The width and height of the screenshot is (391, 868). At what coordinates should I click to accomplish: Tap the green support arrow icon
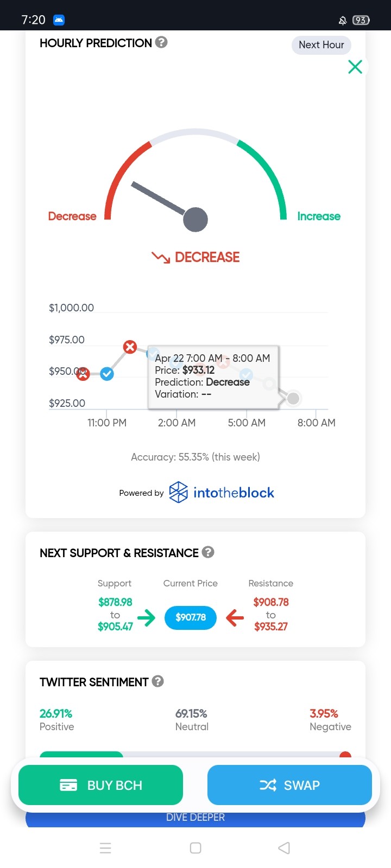coord(147,617)
